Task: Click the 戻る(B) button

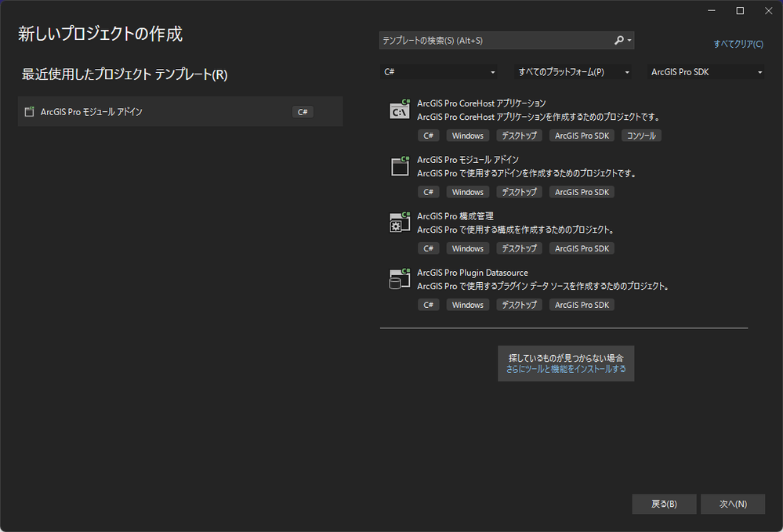Action: coord(664,504)
